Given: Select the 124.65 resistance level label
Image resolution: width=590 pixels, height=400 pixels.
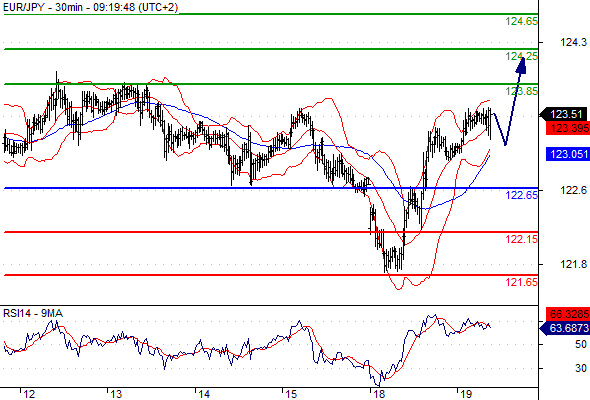Looking at the screenshot, I should tap(522, 21).
